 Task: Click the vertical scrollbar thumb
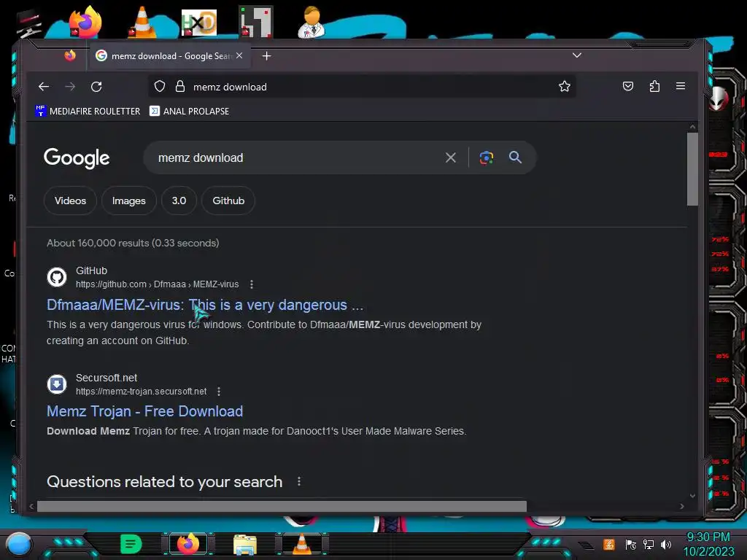click(x=692, y=169)
